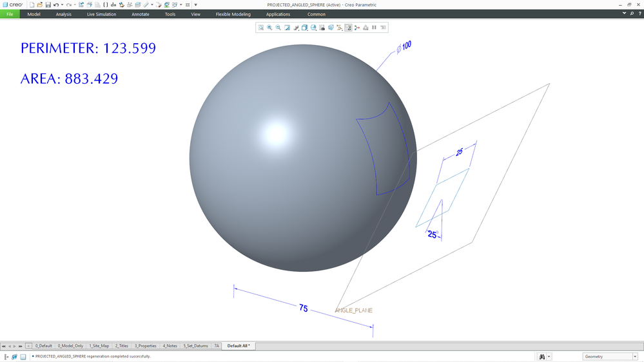Jump to last state tab arrow
The width and height of the screenshot is (644, 362).
point(21,347)
